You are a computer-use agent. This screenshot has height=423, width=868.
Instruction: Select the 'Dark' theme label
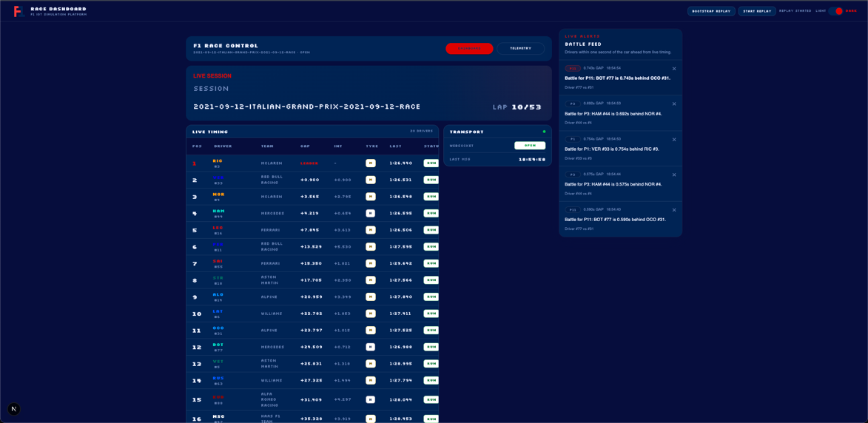pos(851,11)
